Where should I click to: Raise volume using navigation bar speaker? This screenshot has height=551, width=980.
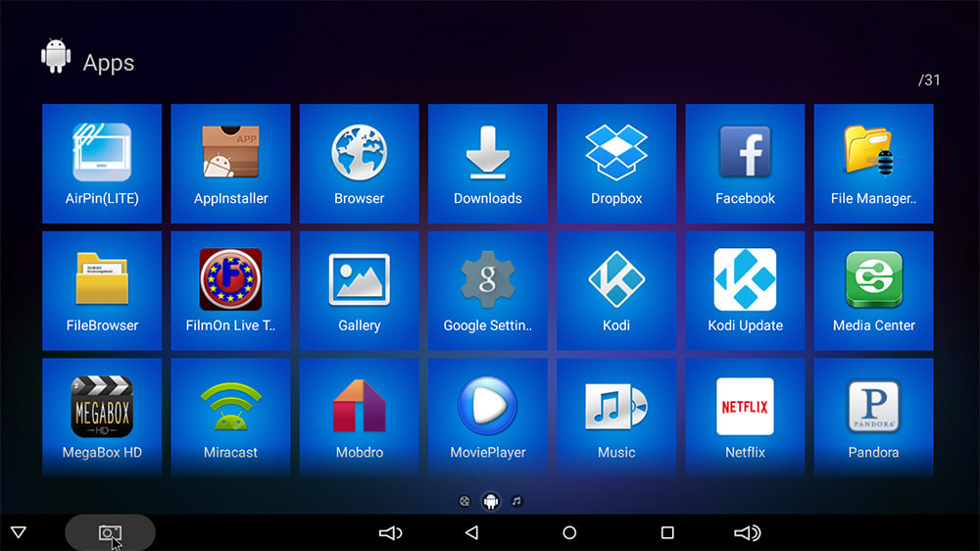[x=748, y=533]
